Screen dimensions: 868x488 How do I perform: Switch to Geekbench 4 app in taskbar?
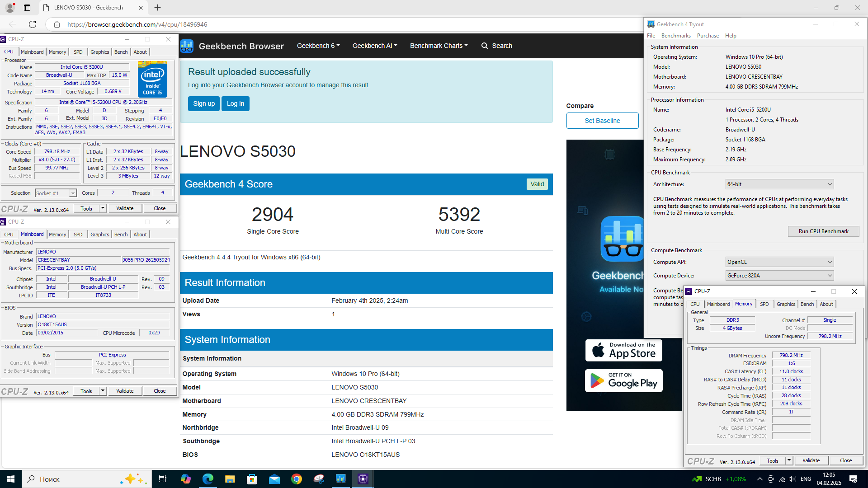(341, 479)
